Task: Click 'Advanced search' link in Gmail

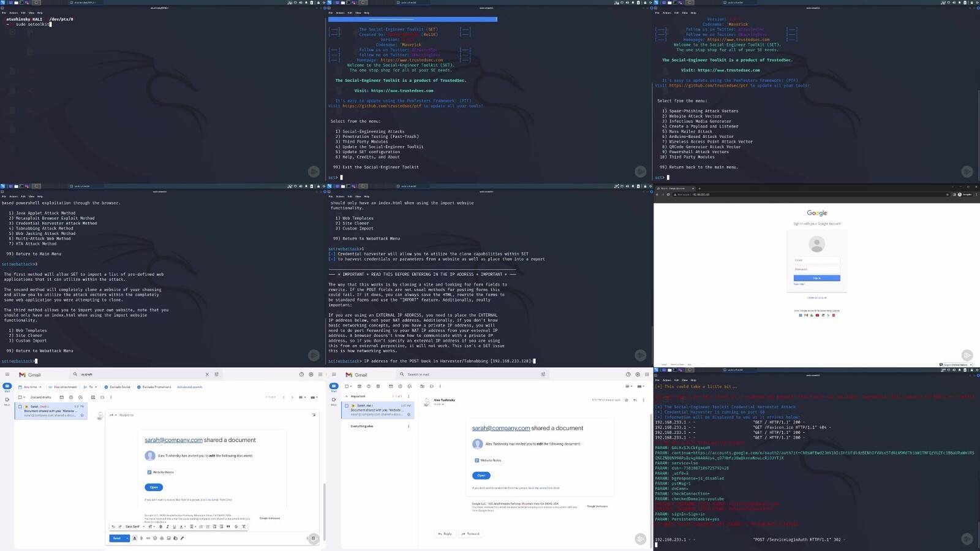Action: click(189, 387)
